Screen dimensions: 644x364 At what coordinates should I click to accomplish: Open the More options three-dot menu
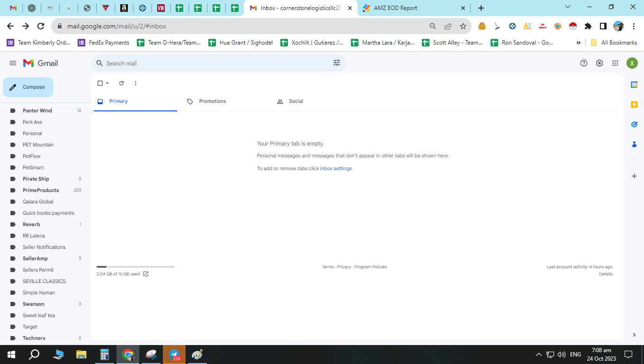point(135,83)
